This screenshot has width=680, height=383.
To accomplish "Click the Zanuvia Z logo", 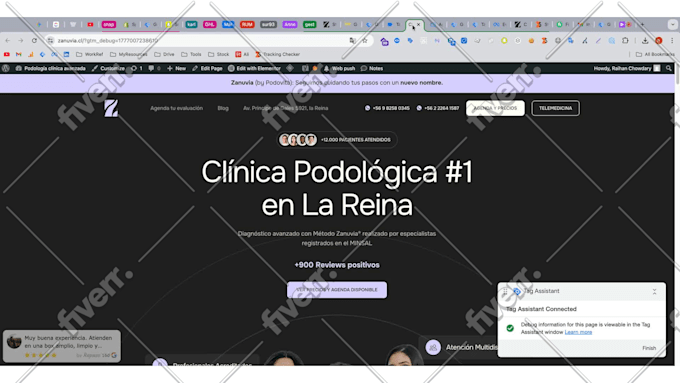I will click(x=111, y=108).
